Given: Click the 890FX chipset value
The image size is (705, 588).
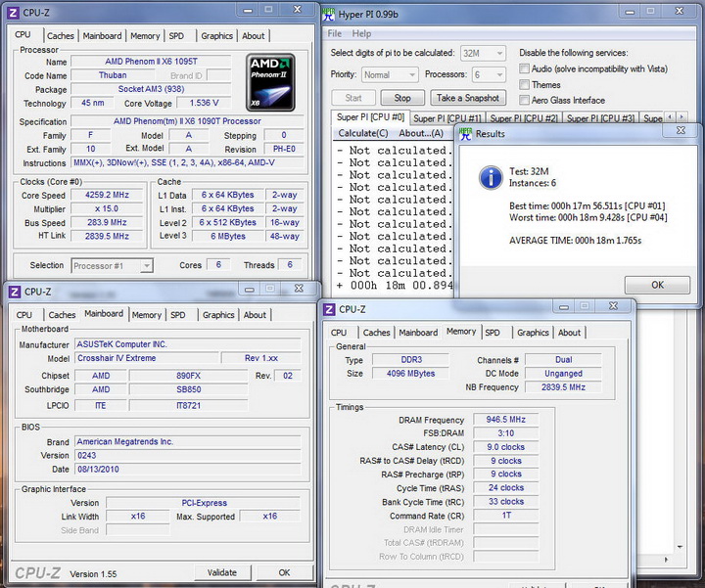Looking at the screenshot, I should (188, 376).
